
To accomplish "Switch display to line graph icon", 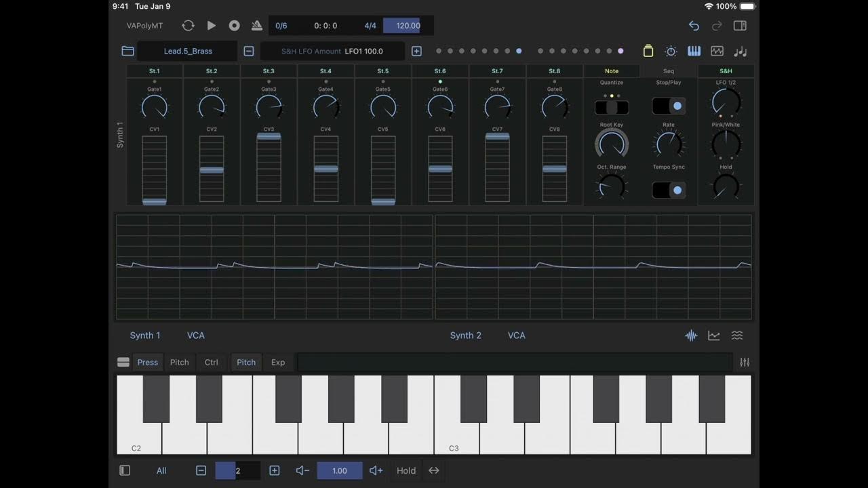I will tap(714, 335).
